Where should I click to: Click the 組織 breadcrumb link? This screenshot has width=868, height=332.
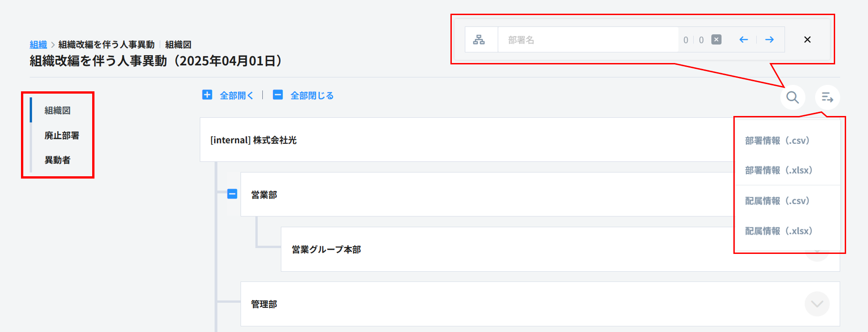(x=38, y=45)
